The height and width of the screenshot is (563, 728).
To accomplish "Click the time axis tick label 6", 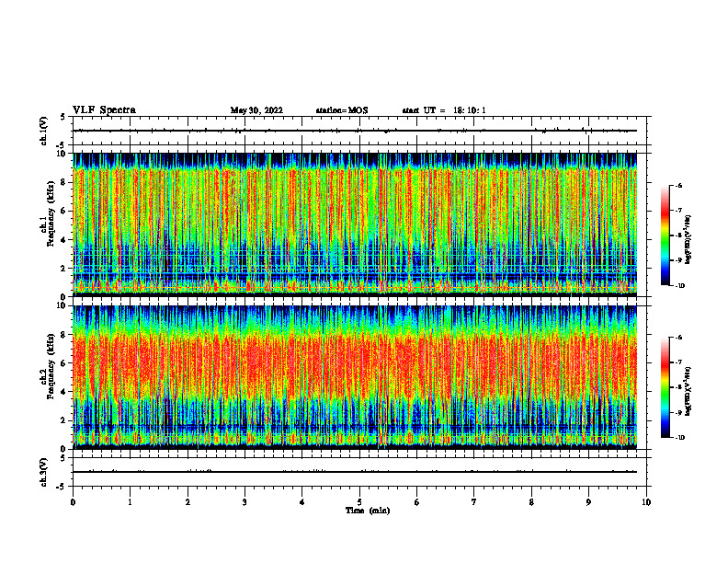I will click(417, 502).
